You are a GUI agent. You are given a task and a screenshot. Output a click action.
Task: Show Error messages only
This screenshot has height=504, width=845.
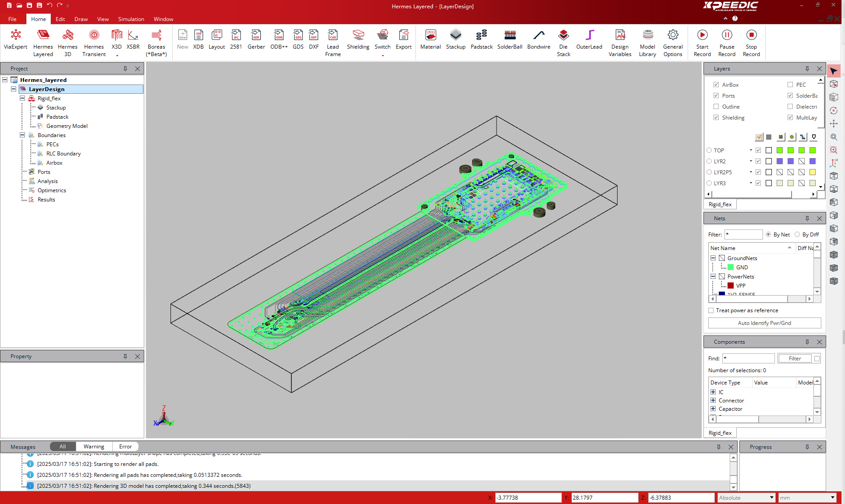(125, 447)
